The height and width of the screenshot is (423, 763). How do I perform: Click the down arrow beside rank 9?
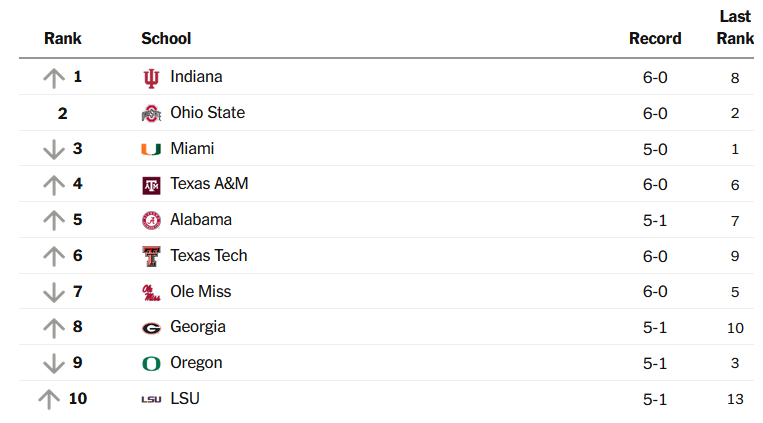pos(53,363)
